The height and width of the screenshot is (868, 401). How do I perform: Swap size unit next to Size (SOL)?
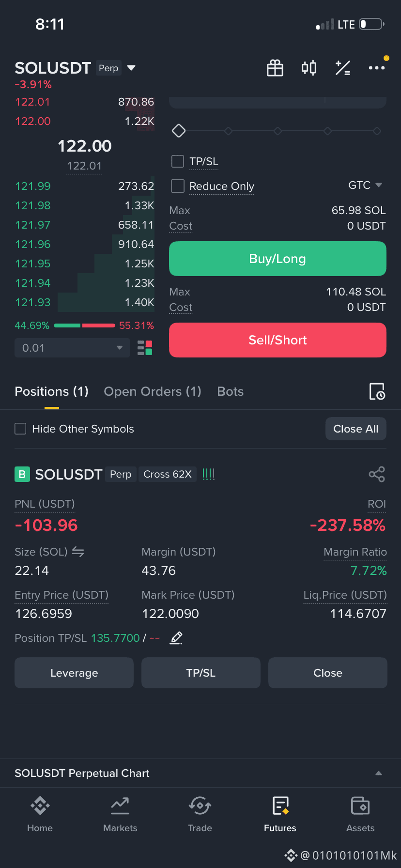click(78, 552)
